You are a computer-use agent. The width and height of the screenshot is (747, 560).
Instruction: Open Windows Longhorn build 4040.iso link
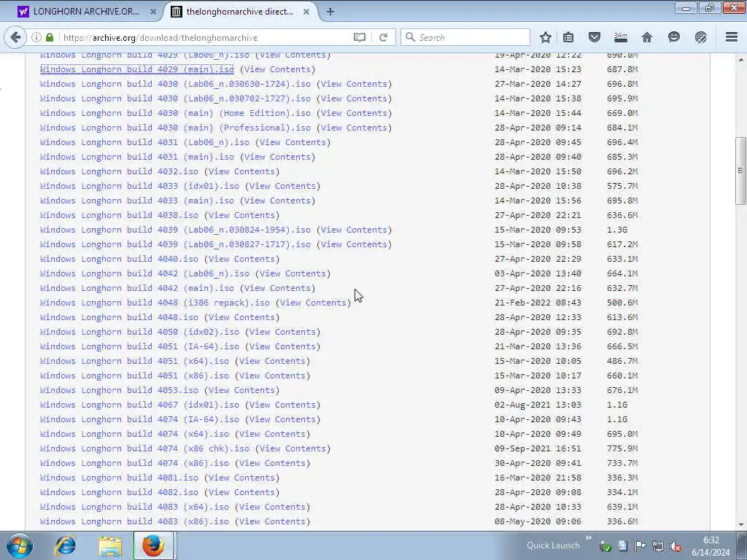[x=119, y=259]
